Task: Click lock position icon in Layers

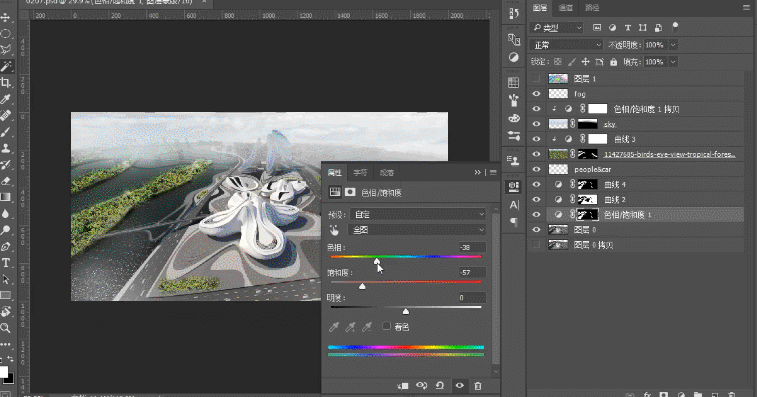Action: pos(585,62)
